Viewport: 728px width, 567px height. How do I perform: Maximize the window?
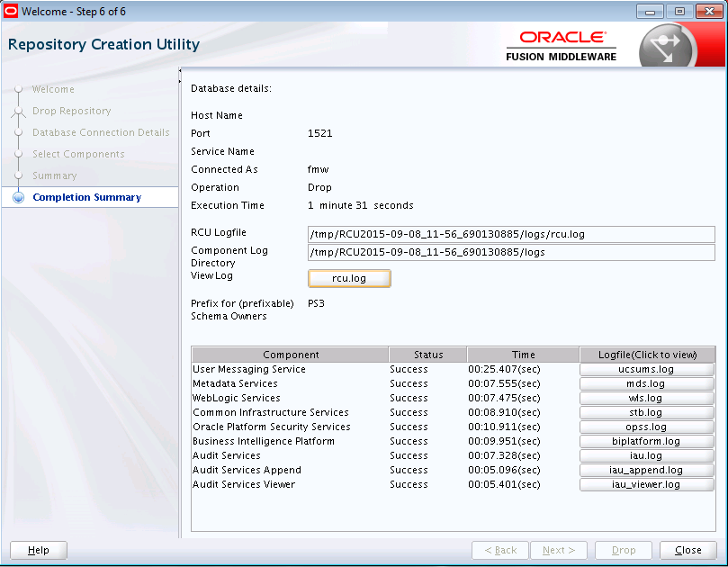679,12
